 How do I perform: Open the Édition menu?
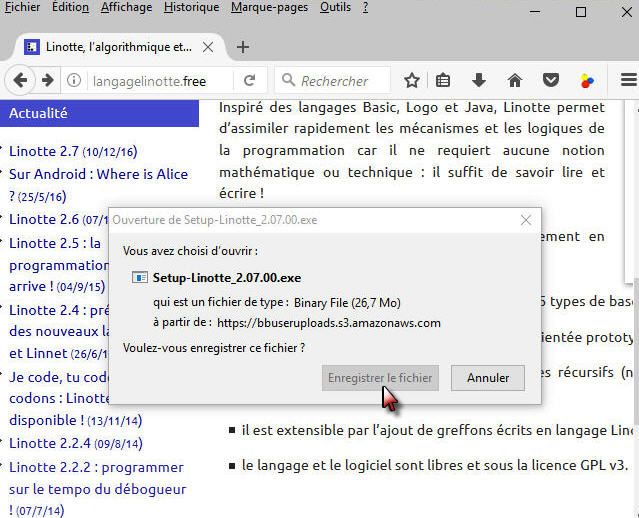pyautogui.click(x=70, y=7)
